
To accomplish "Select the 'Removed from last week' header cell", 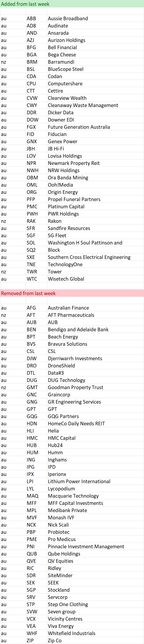I will (x=72, y=293).
